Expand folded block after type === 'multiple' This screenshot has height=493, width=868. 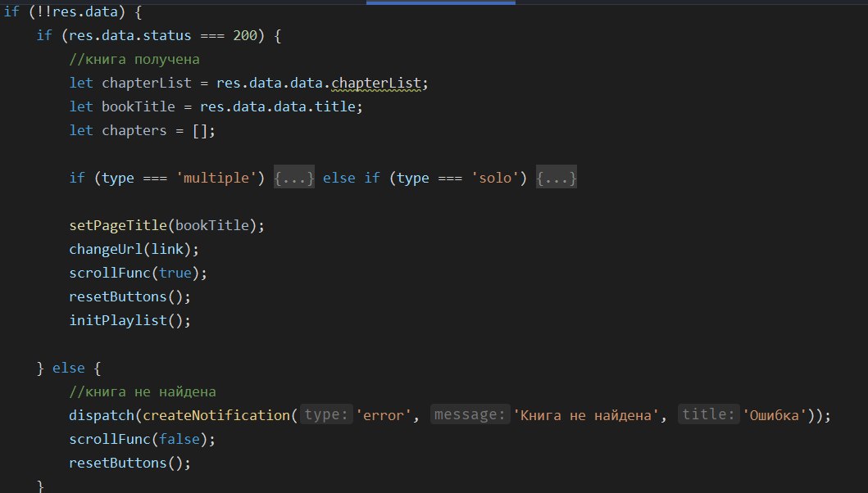[x=294, y=178]
